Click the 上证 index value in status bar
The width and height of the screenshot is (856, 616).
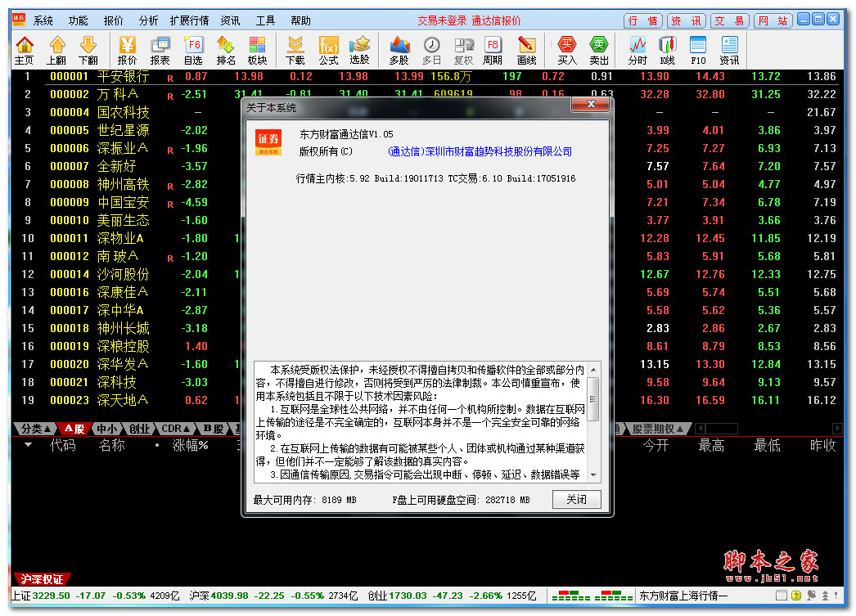click(x=52, y=596)
